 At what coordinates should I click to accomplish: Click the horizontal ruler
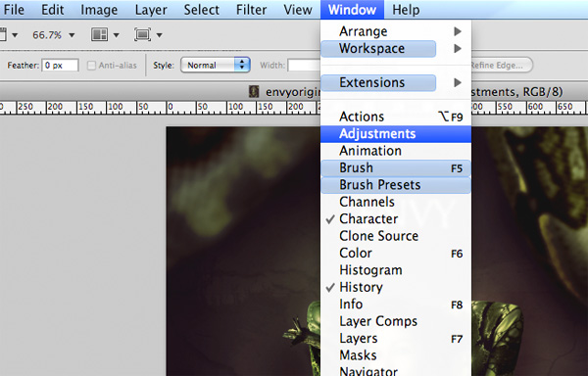(160, 108)
